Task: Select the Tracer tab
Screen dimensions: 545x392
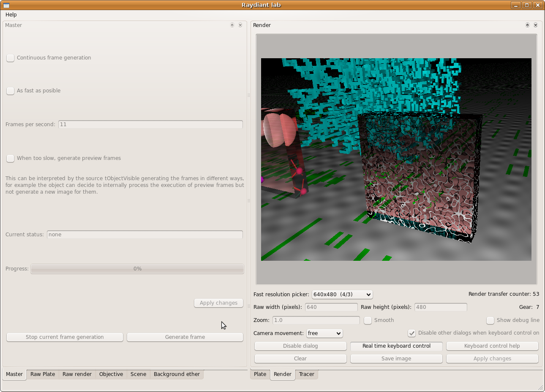Action: (x=306, y=374)
